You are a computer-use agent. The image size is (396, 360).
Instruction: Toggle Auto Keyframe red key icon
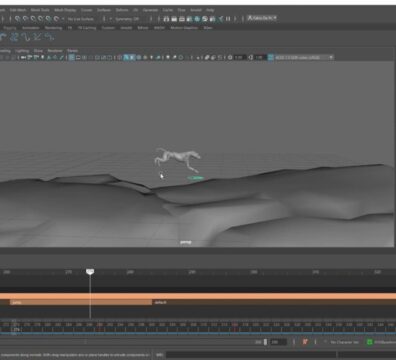(304, 342)
